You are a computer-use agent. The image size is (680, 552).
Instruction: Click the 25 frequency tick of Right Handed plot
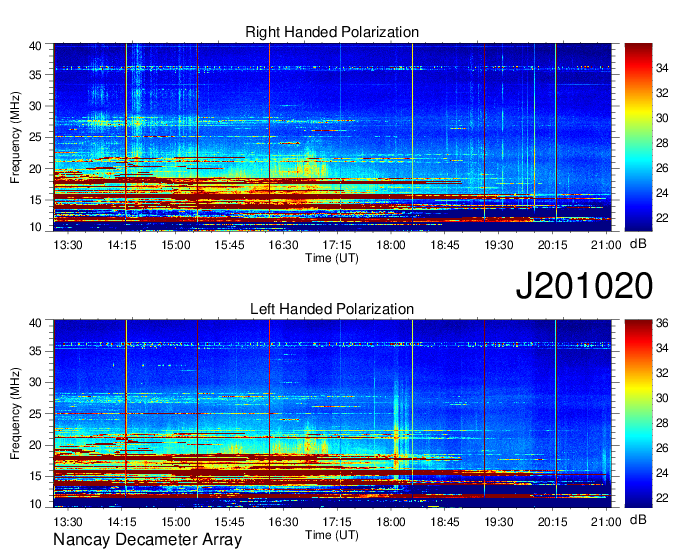click(x=35, y=137)
